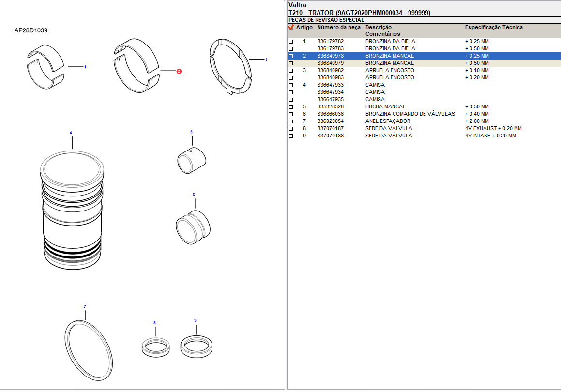Click part number 836647934 CAMISA row
Image resolution: width=561 pixels, height=392 pixels.
click(x=331, y=92)
